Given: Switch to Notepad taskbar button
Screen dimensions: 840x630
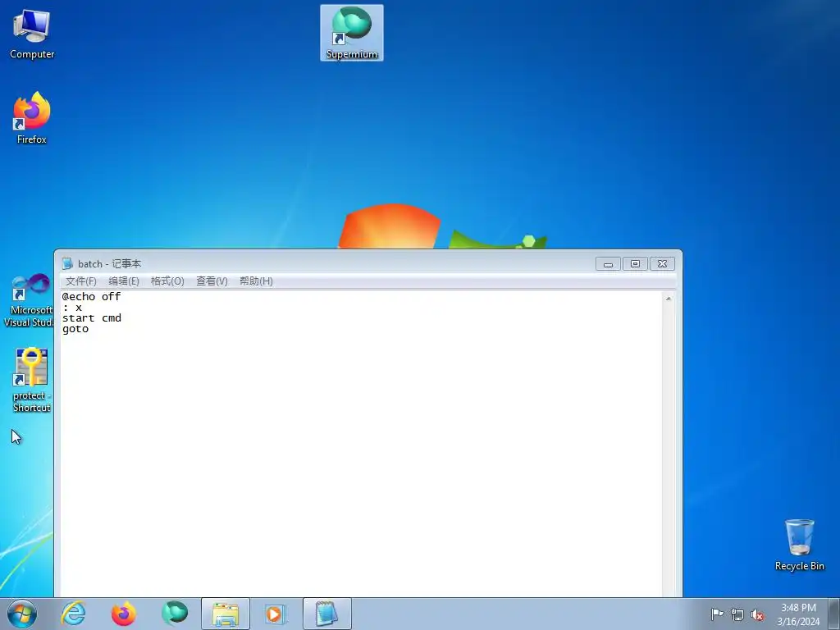Looking at the screenshot, I should (x=326, y=614).
